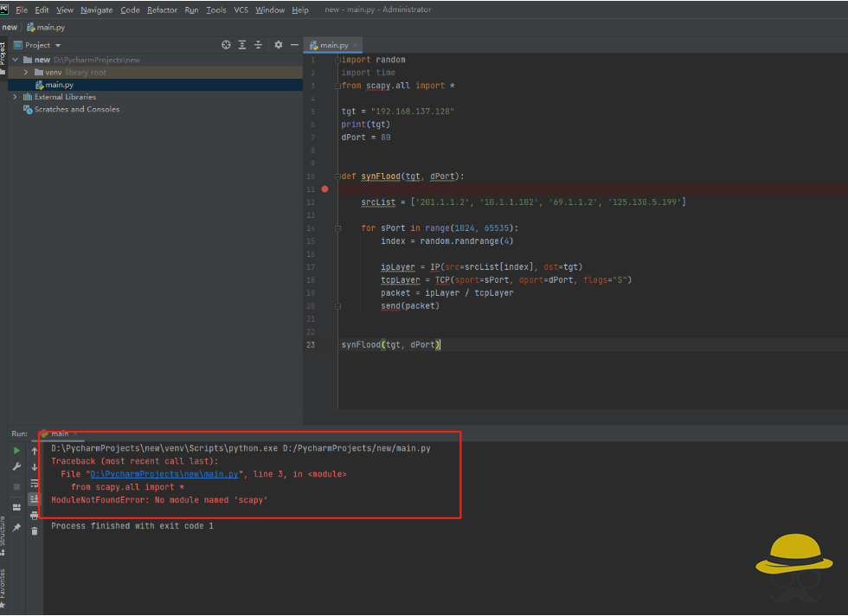This screenshot has height=616, width=848.
Task: Click the Locate/Select Opened File target icon
Action: point(226,45)
